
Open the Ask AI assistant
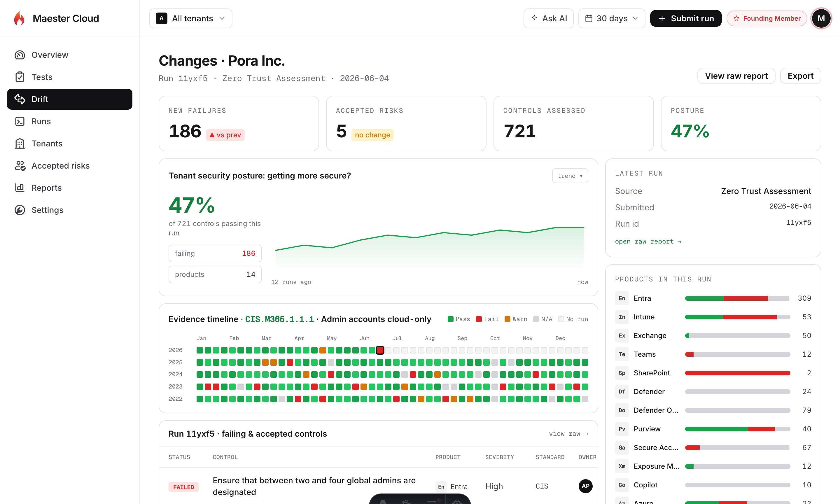click(548, 18)
